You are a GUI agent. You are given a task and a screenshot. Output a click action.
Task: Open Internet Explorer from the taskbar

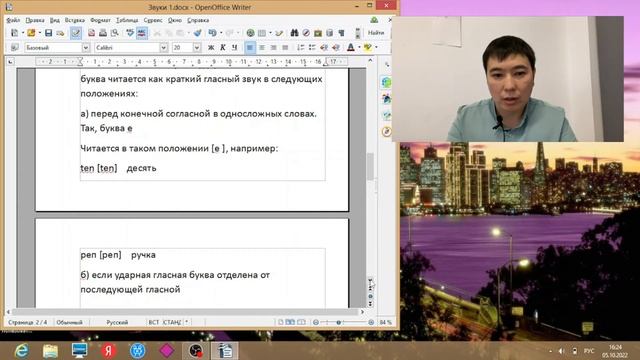(21, 351)
